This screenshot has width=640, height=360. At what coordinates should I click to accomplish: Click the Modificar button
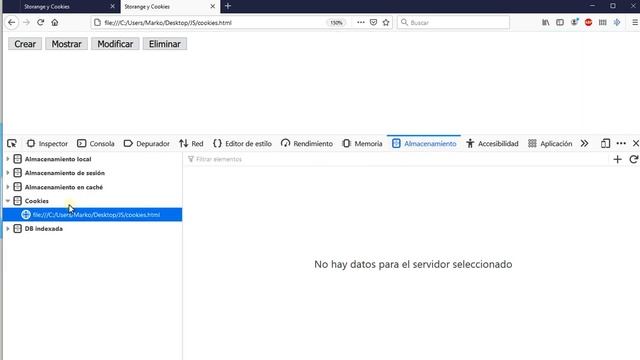coord(115,44)
